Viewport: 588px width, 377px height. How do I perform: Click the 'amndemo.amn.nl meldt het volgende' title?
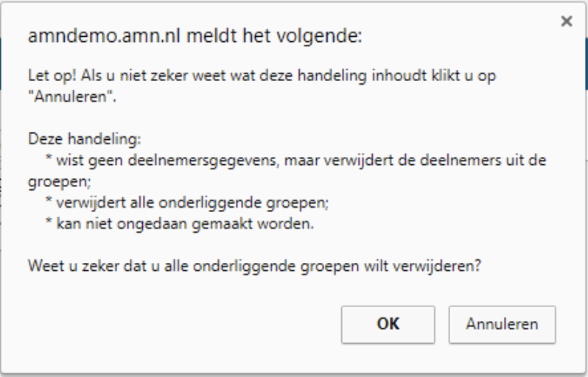coord(195,38)
